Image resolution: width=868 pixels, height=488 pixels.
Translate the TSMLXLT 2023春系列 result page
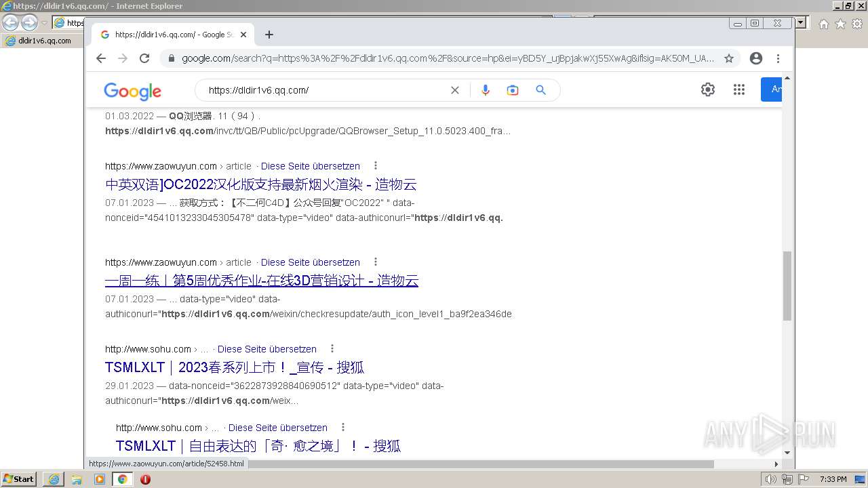coord(267,349)
